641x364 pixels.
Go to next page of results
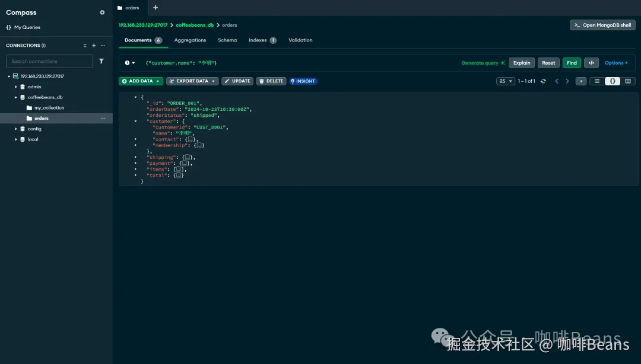coord(567,81)
